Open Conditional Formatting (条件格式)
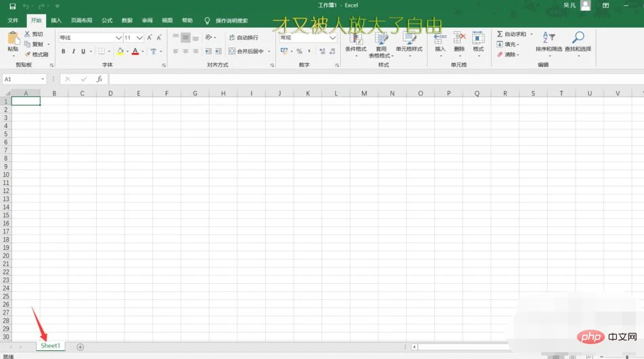 [x=355, y=41]
